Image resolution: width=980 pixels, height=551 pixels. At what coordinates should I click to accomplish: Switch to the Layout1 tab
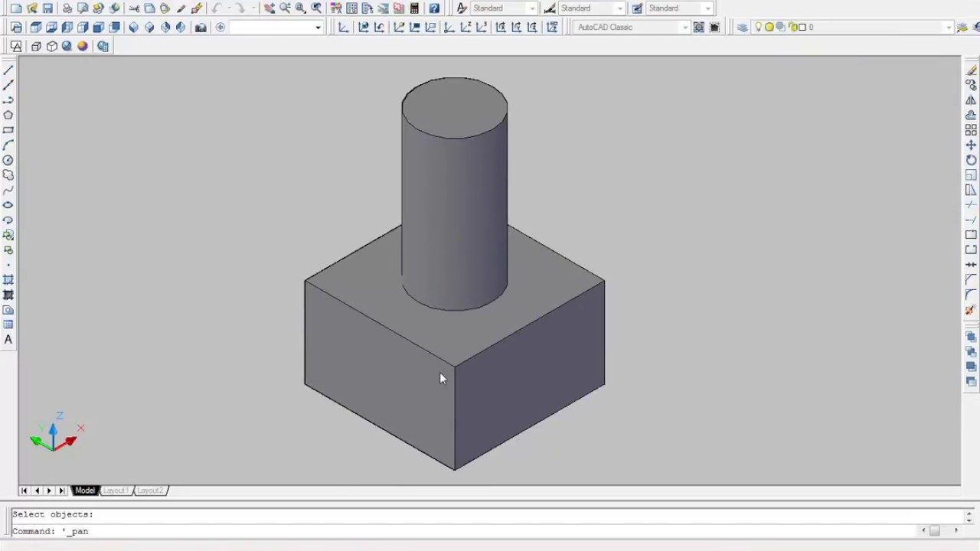(x=115, y=491)
